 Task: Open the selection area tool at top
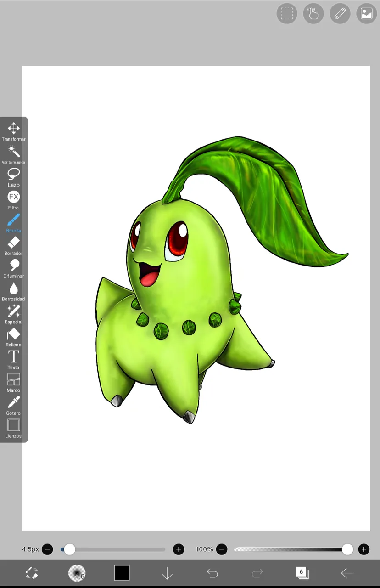(x=287, y=13)
